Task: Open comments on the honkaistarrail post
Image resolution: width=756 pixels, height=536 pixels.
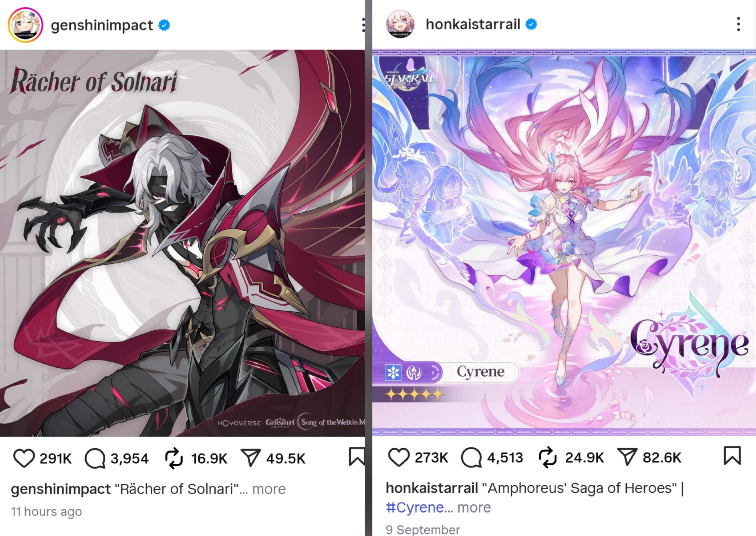Action: click(x=471, y=458)
